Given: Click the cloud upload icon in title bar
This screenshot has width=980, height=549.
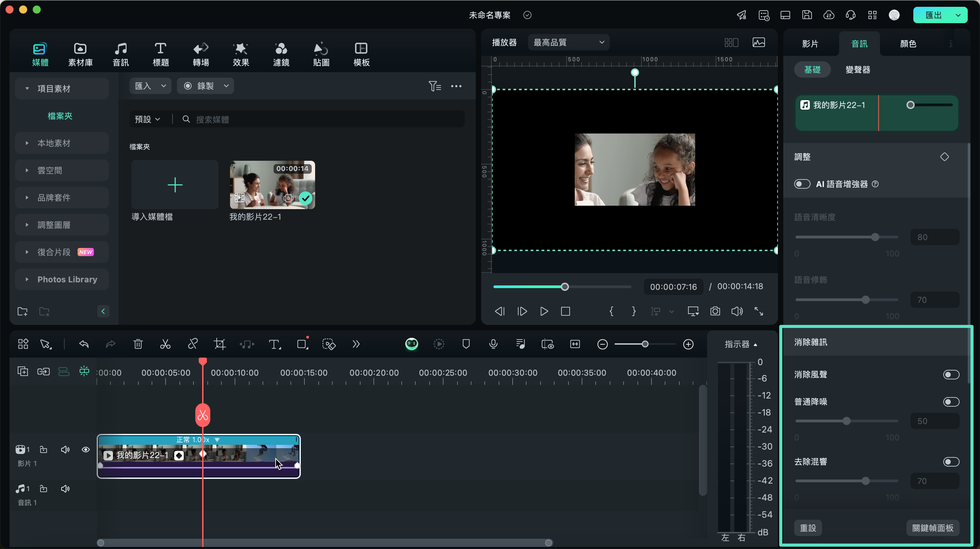Looking at the screenshot, I should pyautogui.click(x=829, y=15).
